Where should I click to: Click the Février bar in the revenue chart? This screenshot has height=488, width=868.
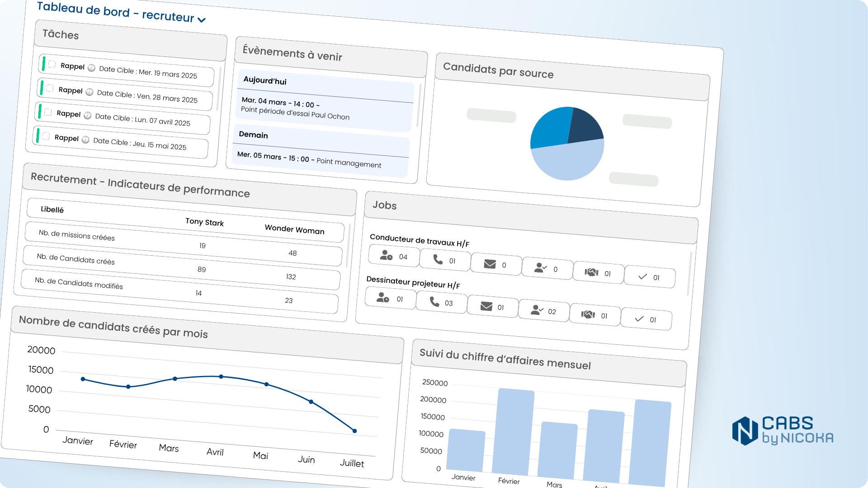513,432
